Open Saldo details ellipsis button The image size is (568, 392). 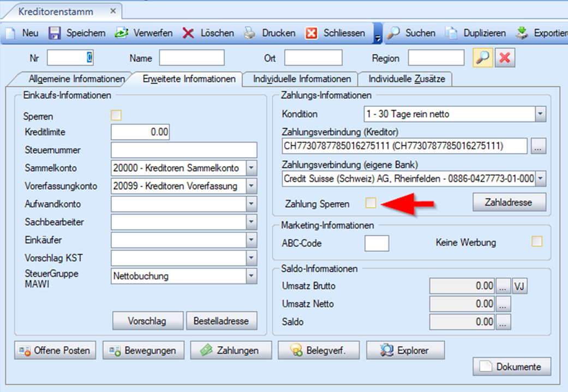(x=503, y=322)
